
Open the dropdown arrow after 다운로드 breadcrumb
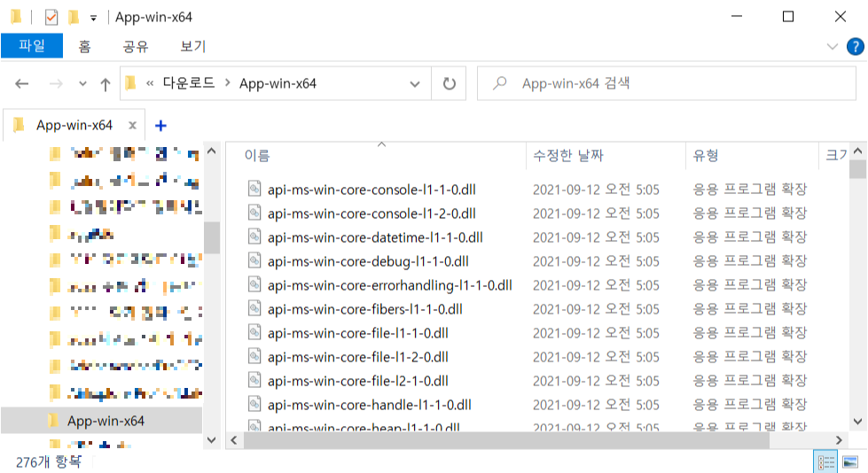pos(227,83)
